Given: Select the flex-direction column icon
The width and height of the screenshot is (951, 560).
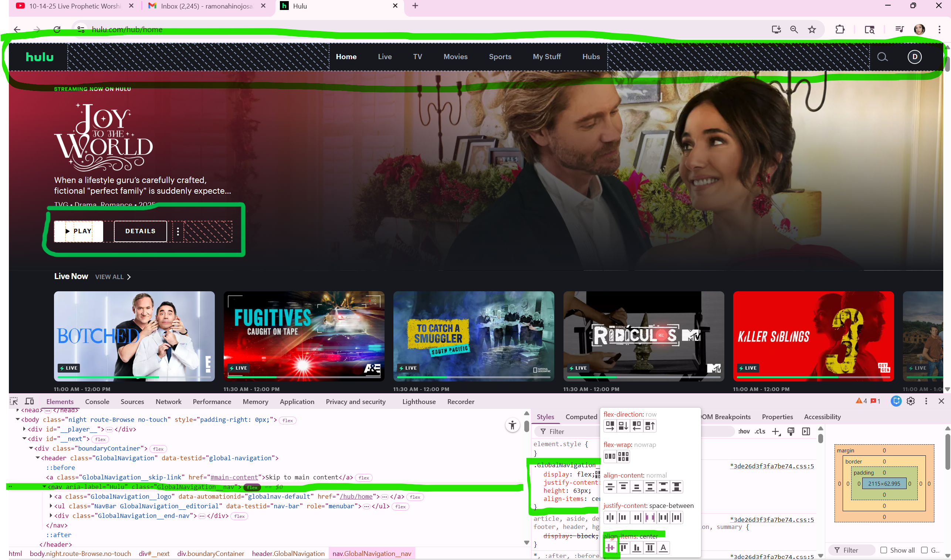Looking at the screenshot, I should [623, 426].
